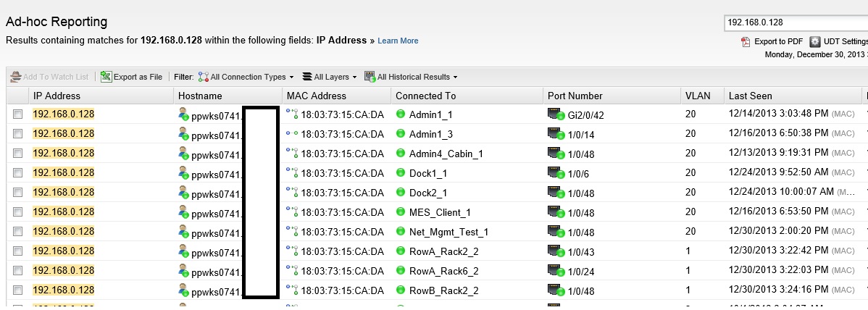Select the header checkbox column cell

point(17,96)
